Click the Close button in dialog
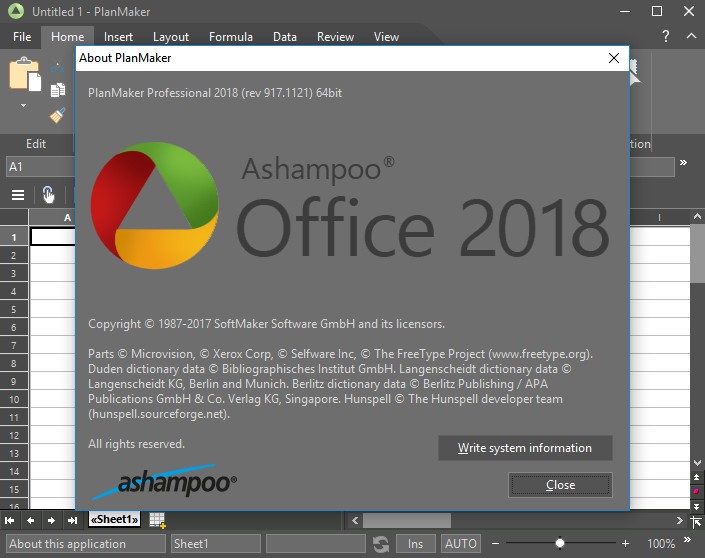Viewport: 705px width, 558px height. pyautogui.click(x=560, y=485)
